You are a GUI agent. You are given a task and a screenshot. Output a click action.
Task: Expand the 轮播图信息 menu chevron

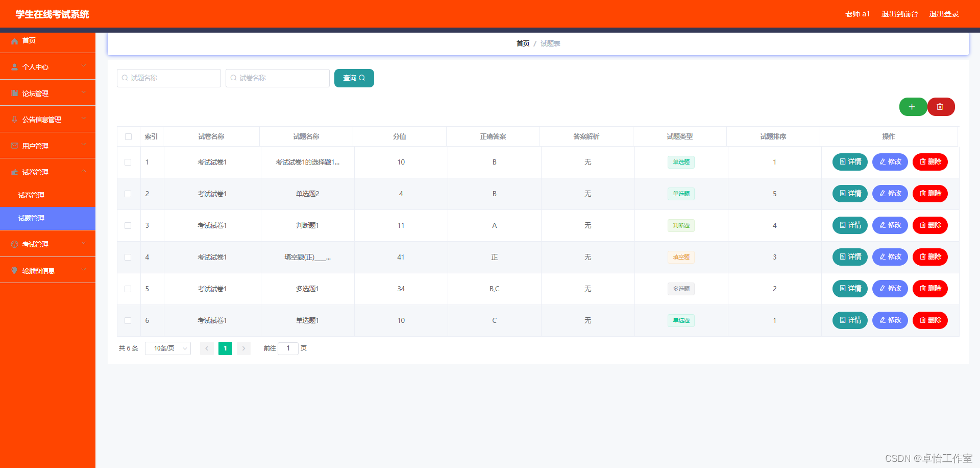(84, 270)
